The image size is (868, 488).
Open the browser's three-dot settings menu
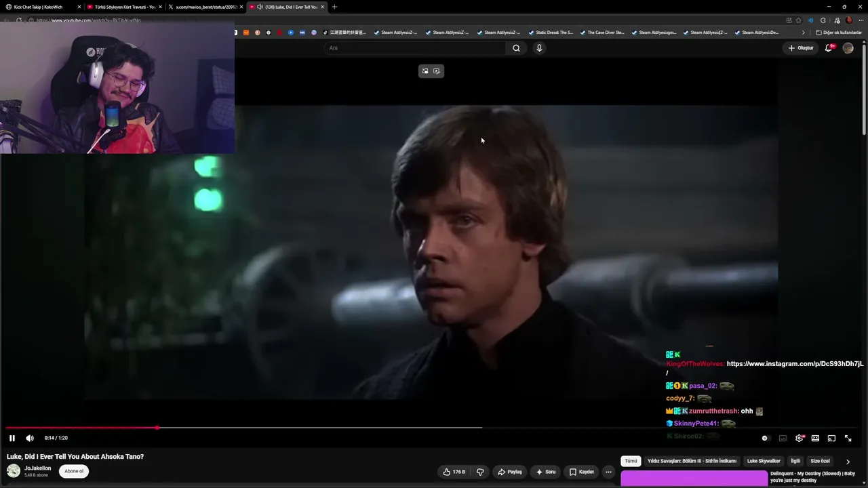(860, 20)
